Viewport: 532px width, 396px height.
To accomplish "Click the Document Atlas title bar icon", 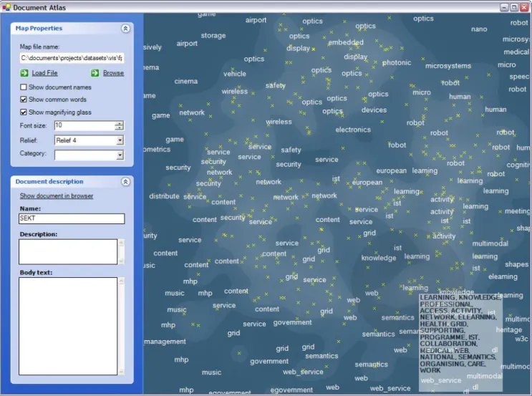I will pyautogui.click(x=6, y=7).
